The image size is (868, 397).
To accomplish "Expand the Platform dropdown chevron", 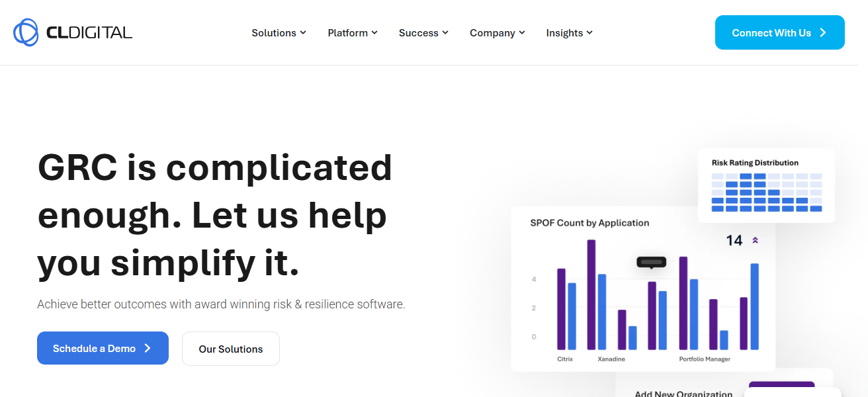I will (x=374, y=32).
